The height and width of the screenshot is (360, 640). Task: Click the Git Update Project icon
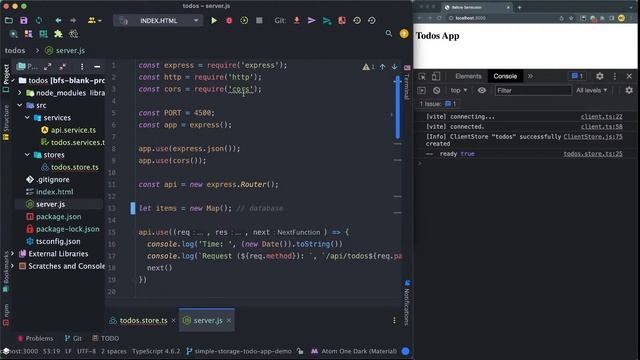297,20
